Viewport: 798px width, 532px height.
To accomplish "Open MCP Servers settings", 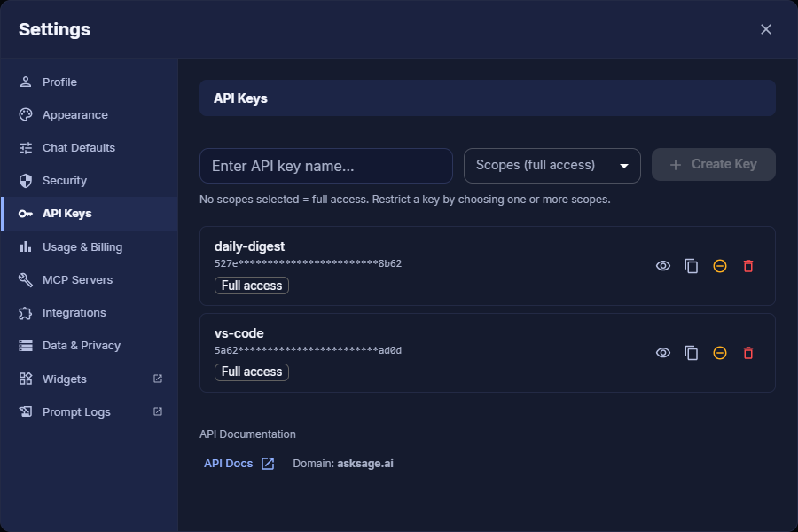I will tap(89, 279).
